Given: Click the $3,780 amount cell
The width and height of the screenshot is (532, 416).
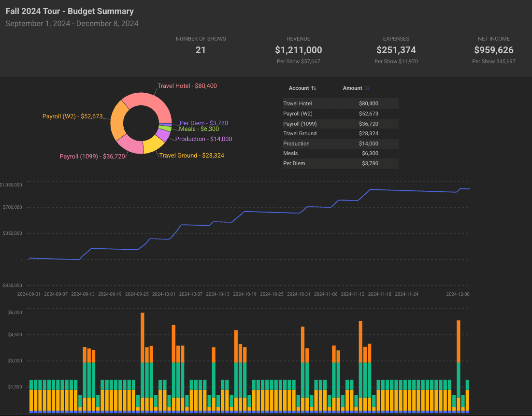Looking at the screenshot, I should (370, 163).
